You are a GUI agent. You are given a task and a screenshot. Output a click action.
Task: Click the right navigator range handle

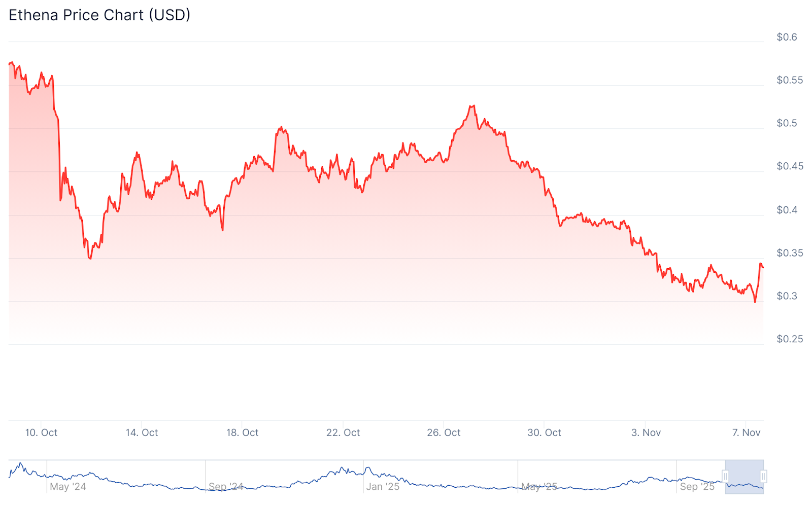[763, 477]
